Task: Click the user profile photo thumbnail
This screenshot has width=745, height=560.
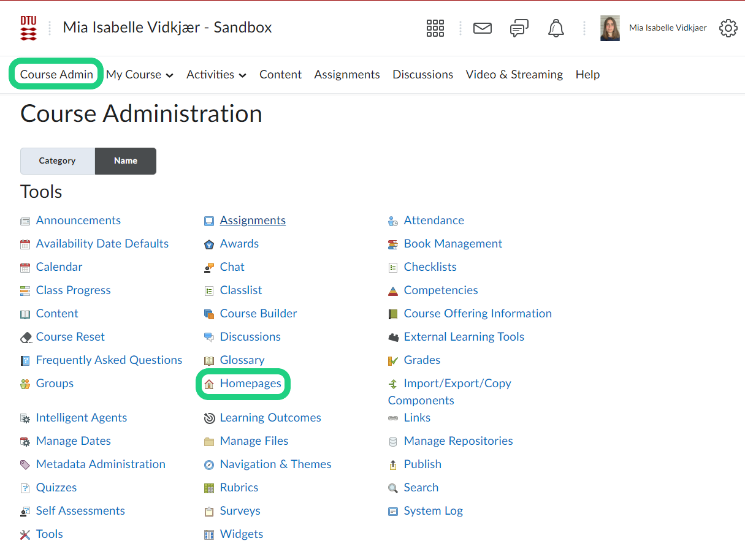Action: [x=610, y=28]
